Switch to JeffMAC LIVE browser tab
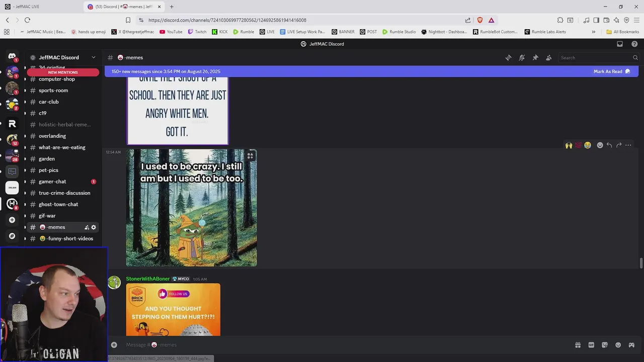644x362 pixels. (x=40, y=7)
